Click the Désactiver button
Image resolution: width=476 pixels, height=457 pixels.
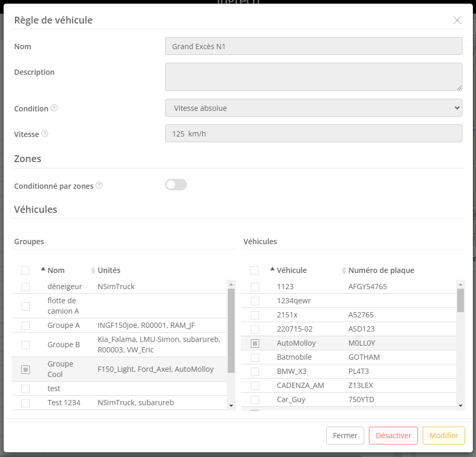point(393,436)
